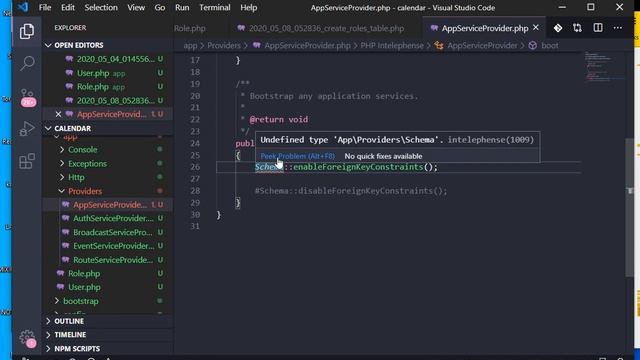
Task: Open the Manage gear icon
Action: coord(27,338)
